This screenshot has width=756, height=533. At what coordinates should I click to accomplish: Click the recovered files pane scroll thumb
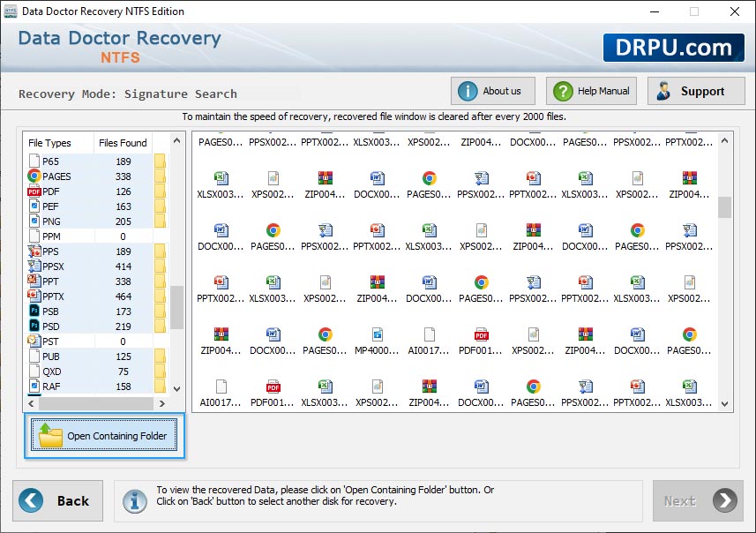point(724,207)
